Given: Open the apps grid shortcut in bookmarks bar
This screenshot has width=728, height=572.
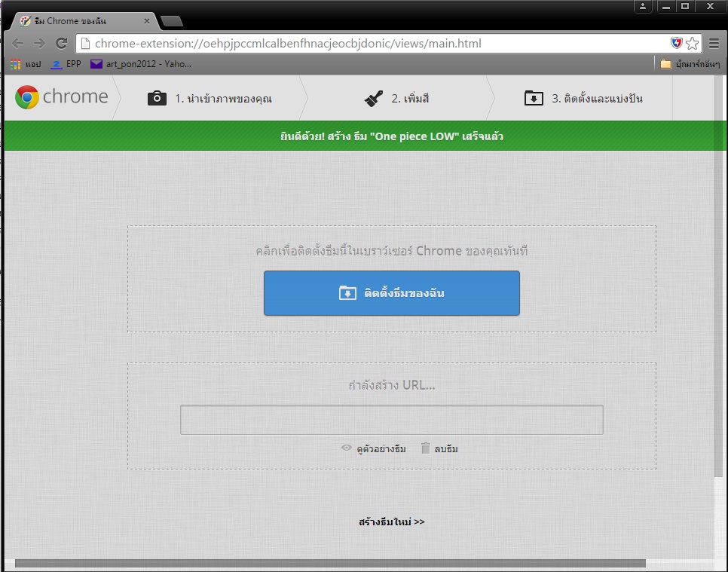Looking at the screenshot, I should point(26,64).
